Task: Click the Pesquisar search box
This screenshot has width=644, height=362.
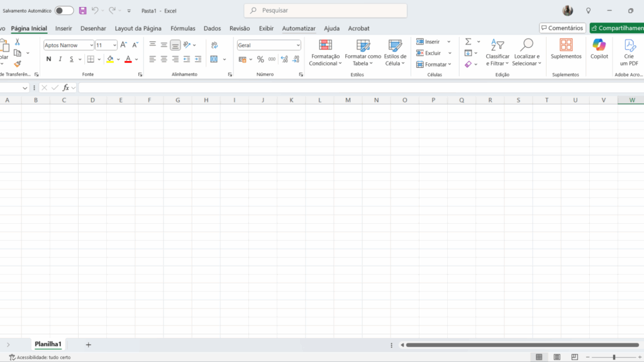Action: [325, 11]
